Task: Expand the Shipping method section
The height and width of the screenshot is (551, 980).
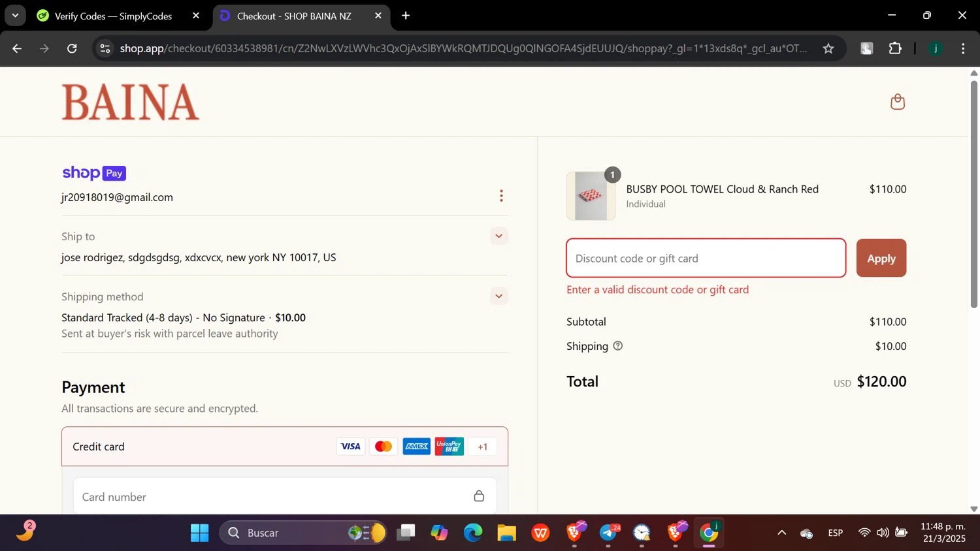Action: pyautogui.click(x=498, y=296)
